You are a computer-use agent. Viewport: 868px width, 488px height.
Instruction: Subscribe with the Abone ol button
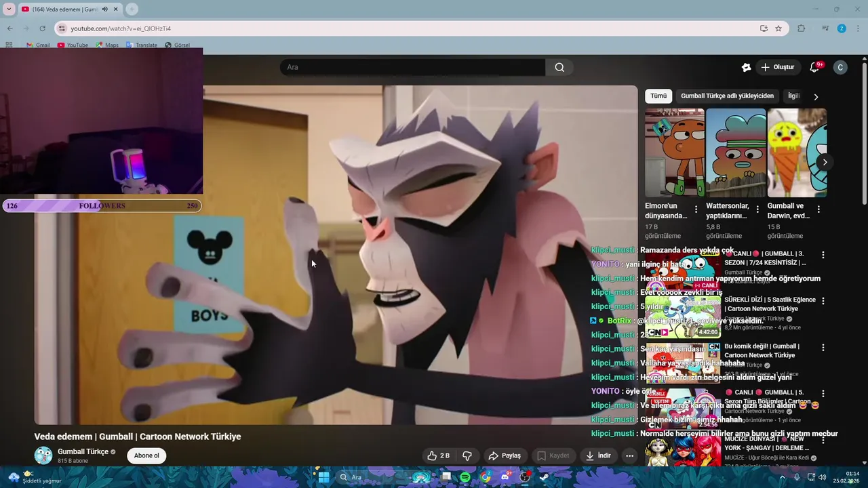tap(146, 455)
